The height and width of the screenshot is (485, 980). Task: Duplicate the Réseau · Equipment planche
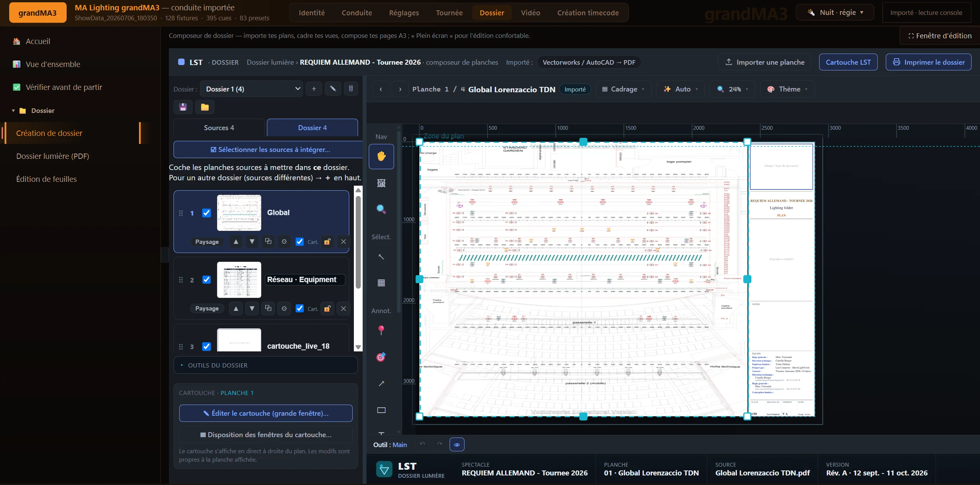pyautogui.click(x=268, y=309)
